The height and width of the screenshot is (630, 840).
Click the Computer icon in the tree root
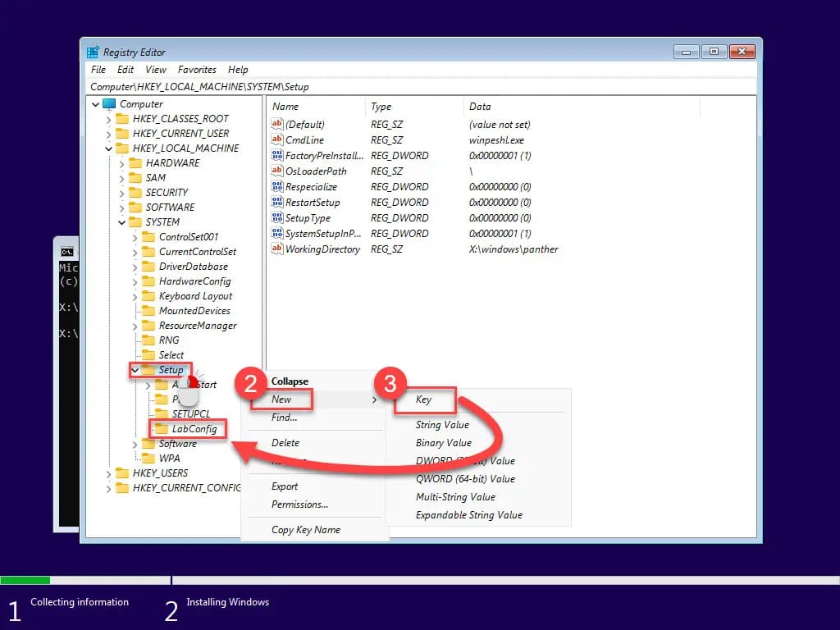109,104
